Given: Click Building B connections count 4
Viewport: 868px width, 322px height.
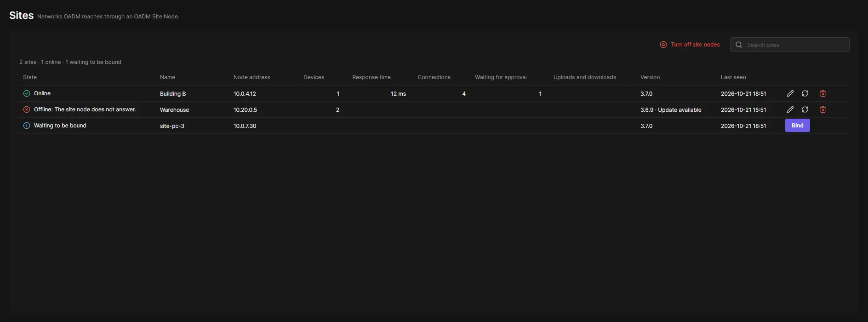Looking at the screenshot, I should [x=464, y=94].
